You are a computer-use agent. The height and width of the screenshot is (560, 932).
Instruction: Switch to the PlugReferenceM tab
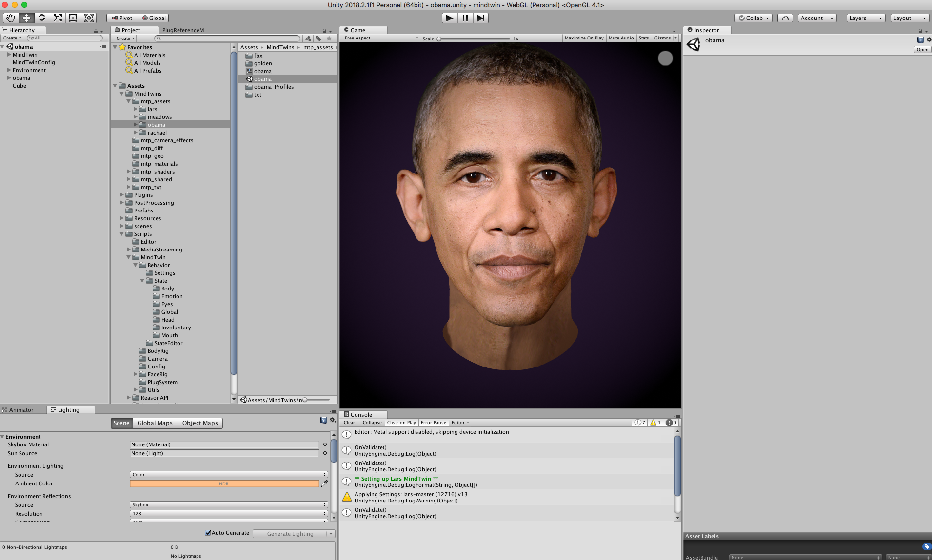[183, 30]
